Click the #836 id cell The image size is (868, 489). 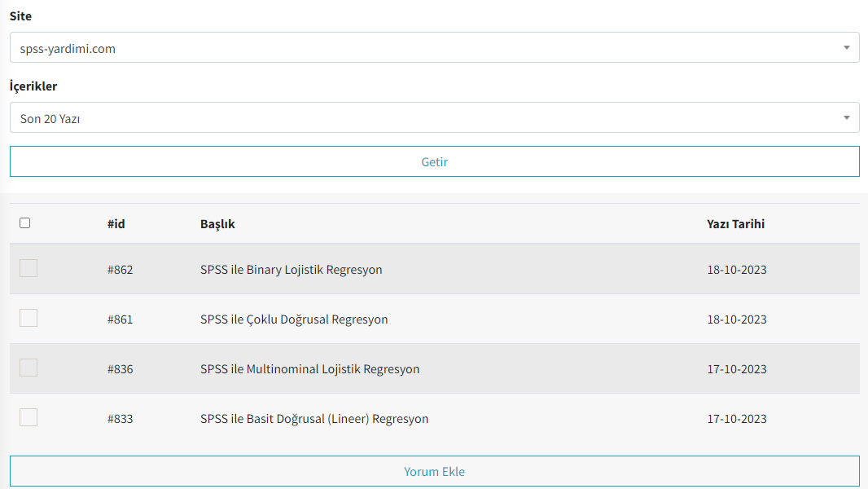pyautogui.click(x=121, y=369)
